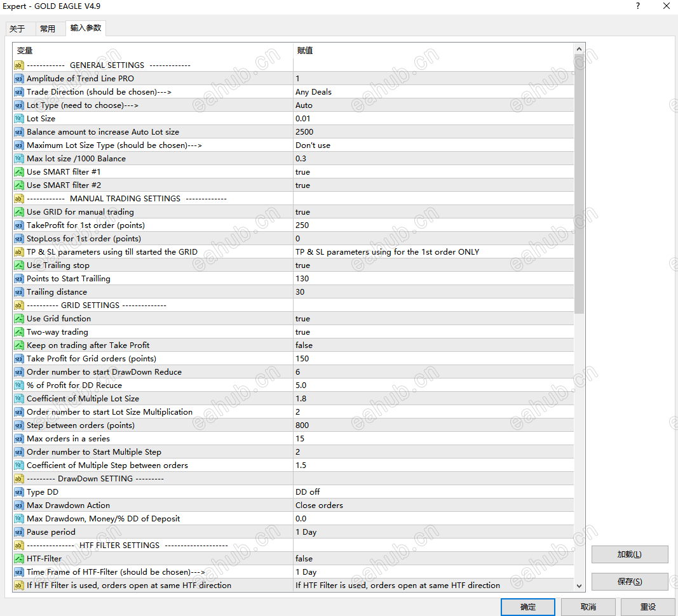The image size is (678, 616).
Task: Toggle false value of Keep on trading after Take Profit
Action: pyautogui.click(x=434, y=345)
